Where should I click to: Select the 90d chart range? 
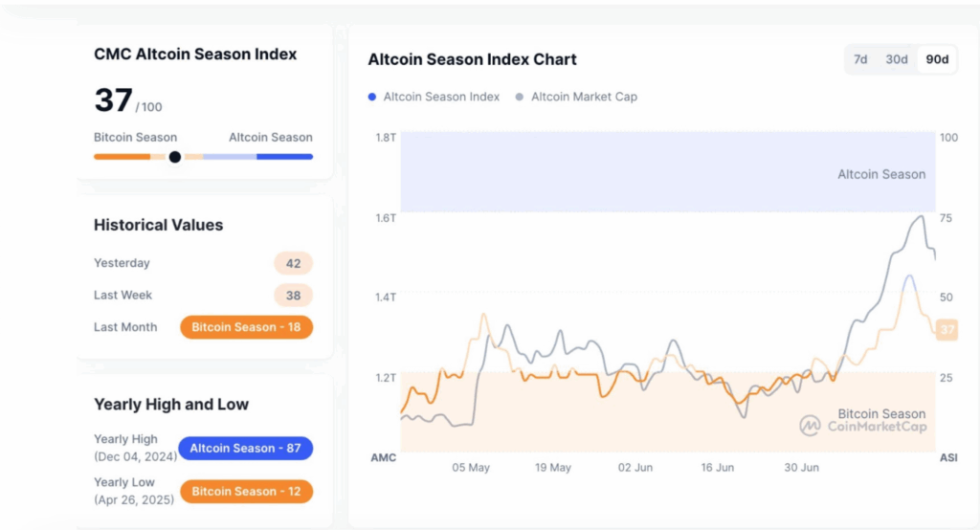coord(937,59)
